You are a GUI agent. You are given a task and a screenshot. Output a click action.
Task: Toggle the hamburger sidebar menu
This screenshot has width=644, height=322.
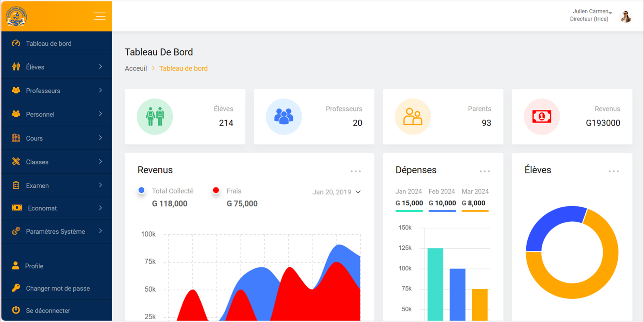(99, 16)
